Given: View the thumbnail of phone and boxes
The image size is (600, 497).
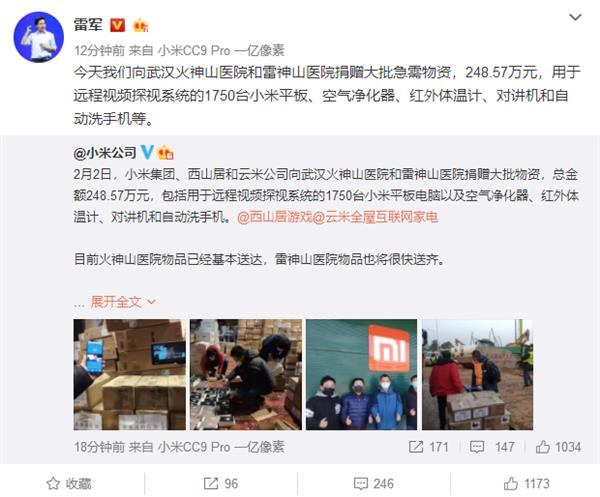Looking at the screenshot, I should [130, 375].
